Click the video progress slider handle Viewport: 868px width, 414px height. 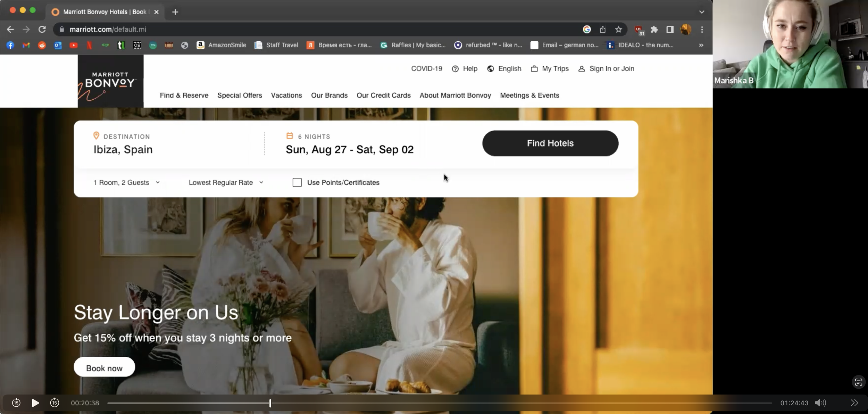coord(270,403)
